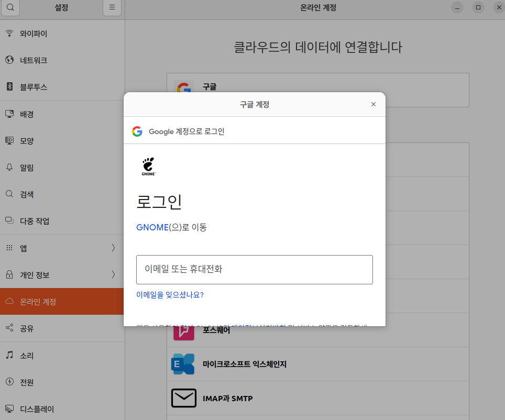Open 소리 settings panel
The width and height of the screenshot is (505, 420).
coord(62,355)
